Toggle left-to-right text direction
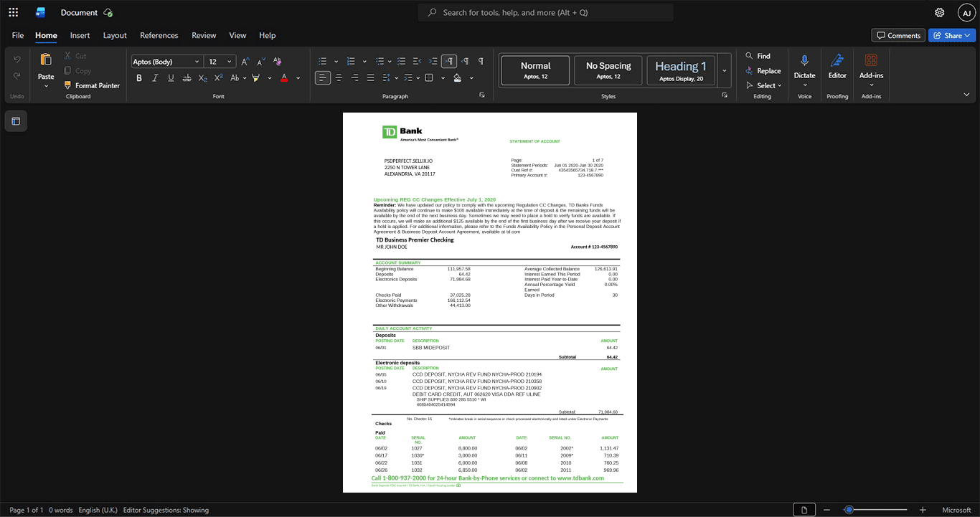The height and width of the screenshot is (517, 980). pyautogui.click(x=449, y=61)
